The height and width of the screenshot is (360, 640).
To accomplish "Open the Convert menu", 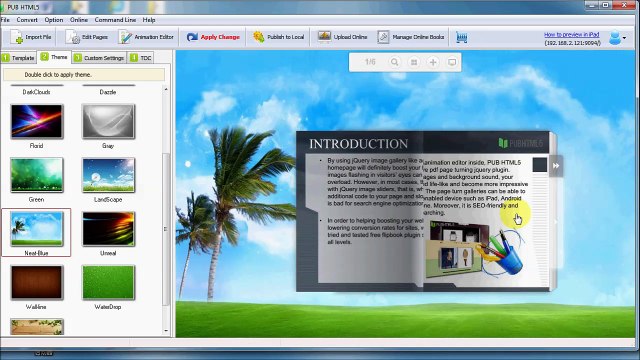I will [27, 20].
